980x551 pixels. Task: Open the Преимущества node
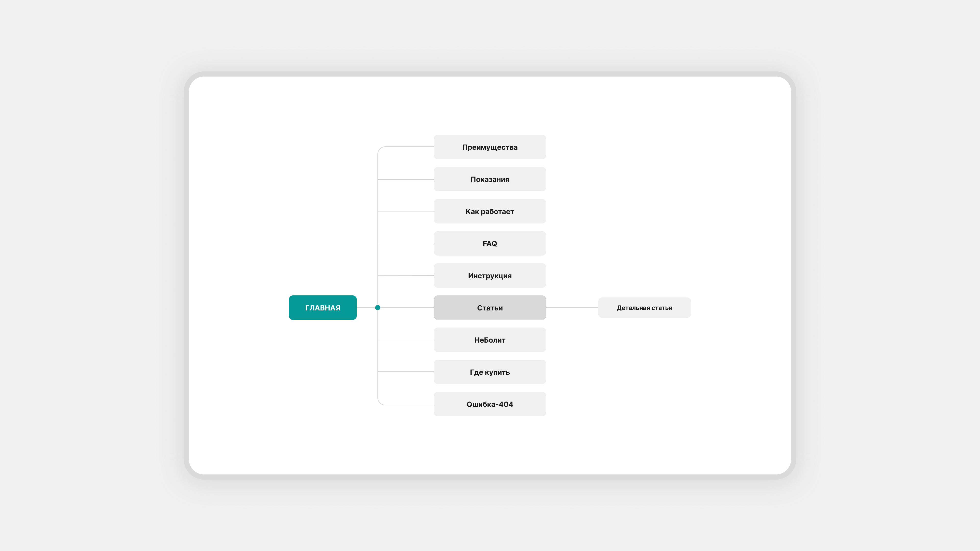tap(490, 147)
